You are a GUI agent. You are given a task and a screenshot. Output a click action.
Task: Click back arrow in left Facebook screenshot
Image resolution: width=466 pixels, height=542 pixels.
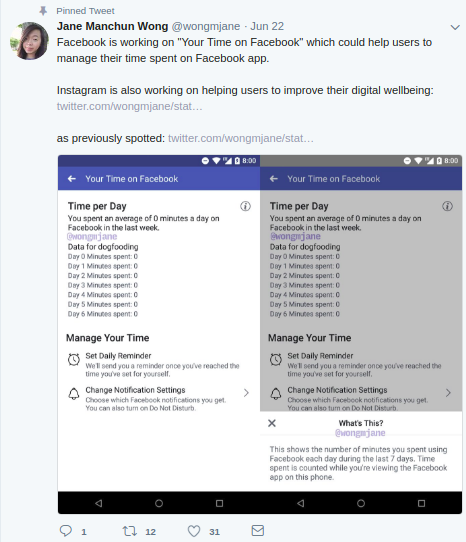pyautogui.click(x=72, y=179)
